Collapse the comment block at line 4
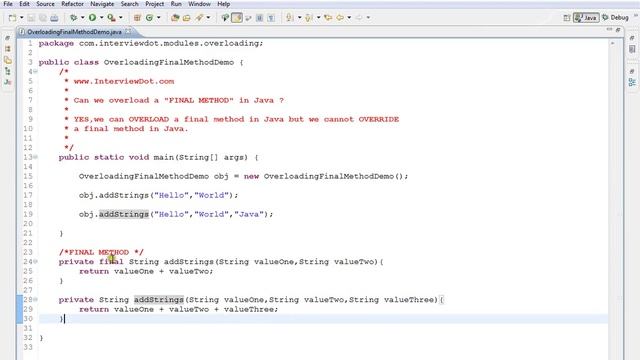The width and height of the screenshot is (640, 360). click(36, 72)
